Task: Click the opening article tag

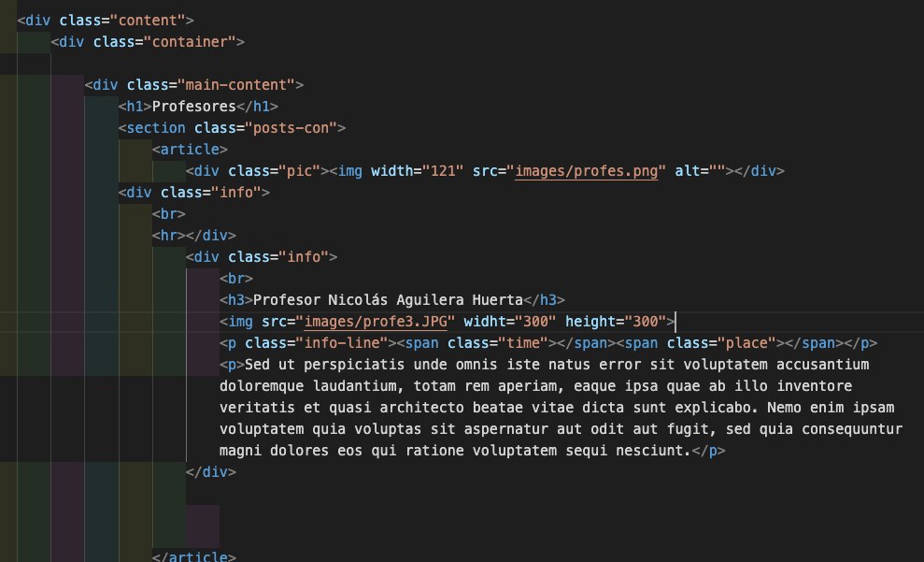Action: [x=190, y=150]
